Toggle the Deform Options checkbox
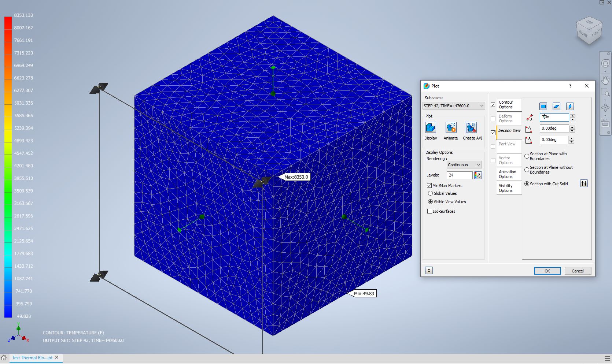This screenshot has height=364, width=612. tap(493, 119)
